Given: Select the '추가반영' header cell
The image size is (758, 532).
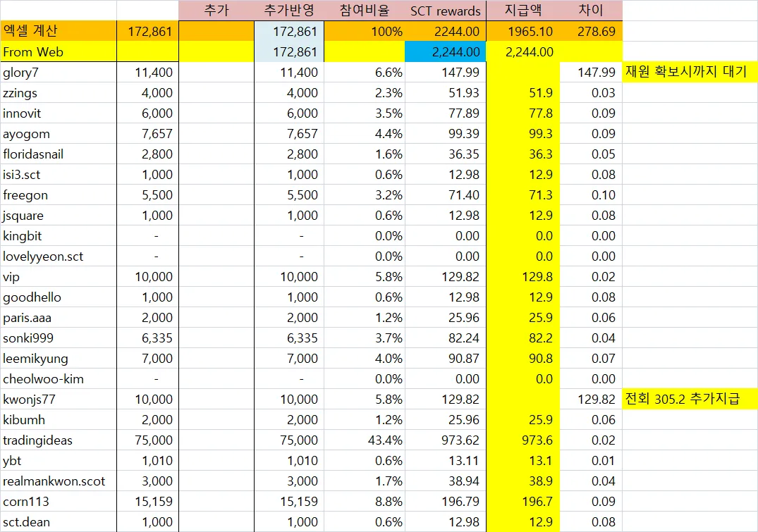Looking at the screenshot, I should pos(288,10).
